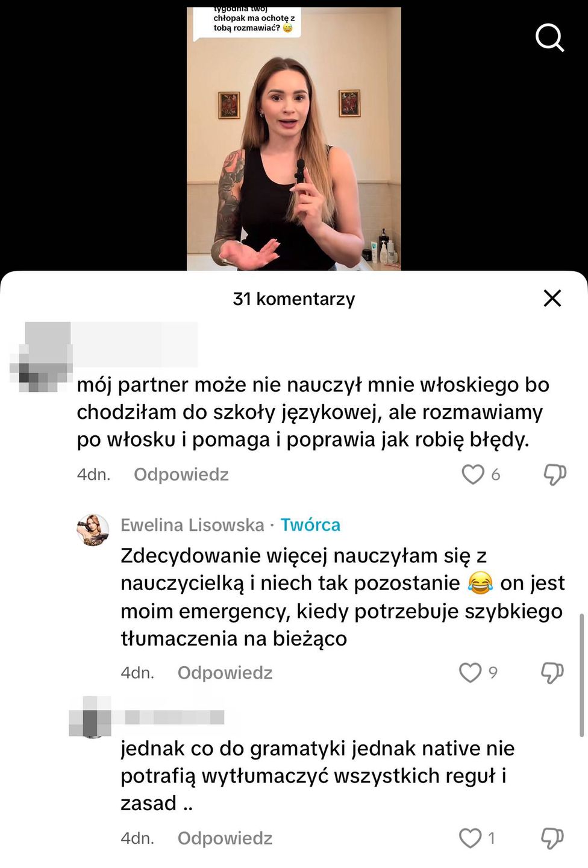
Task: Dislike the comment about native speakers
Action: (552, 838)
